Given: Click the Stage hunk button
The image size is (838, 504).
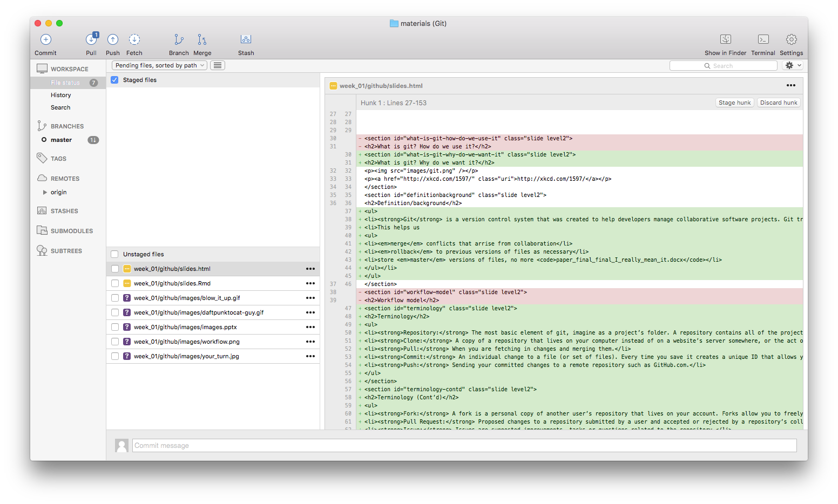Looking at the screenshot, I should 734,103.
